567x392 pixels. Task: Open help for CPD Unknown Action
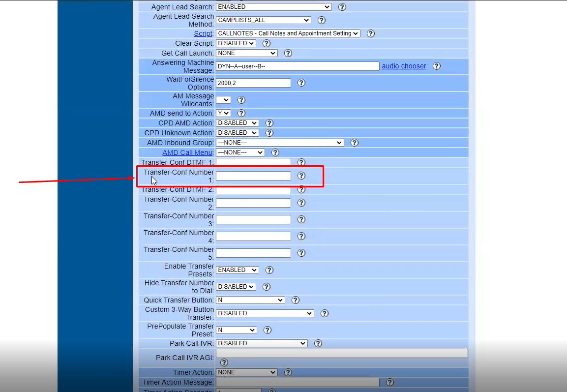[269, 133]
